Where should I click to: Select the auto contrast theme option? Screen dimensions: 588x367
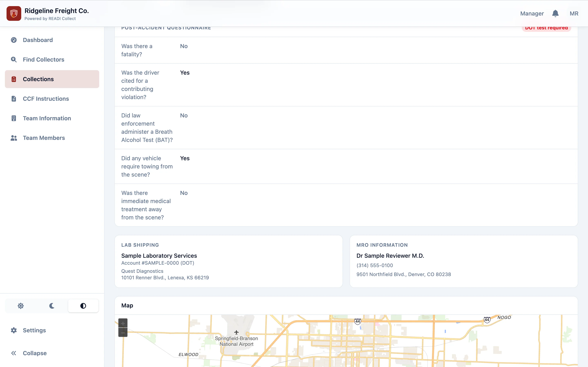(83, 306)
